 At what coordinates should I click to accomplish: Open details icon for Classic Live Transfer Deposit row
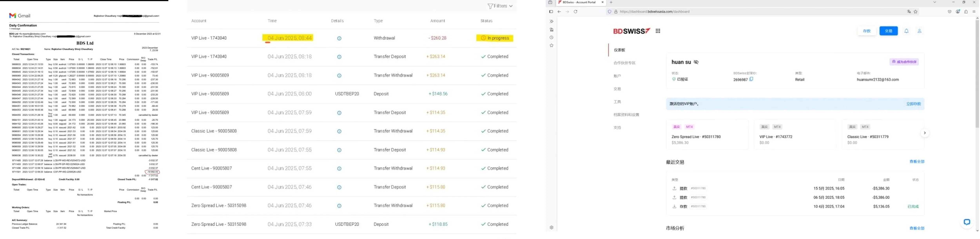339,150
